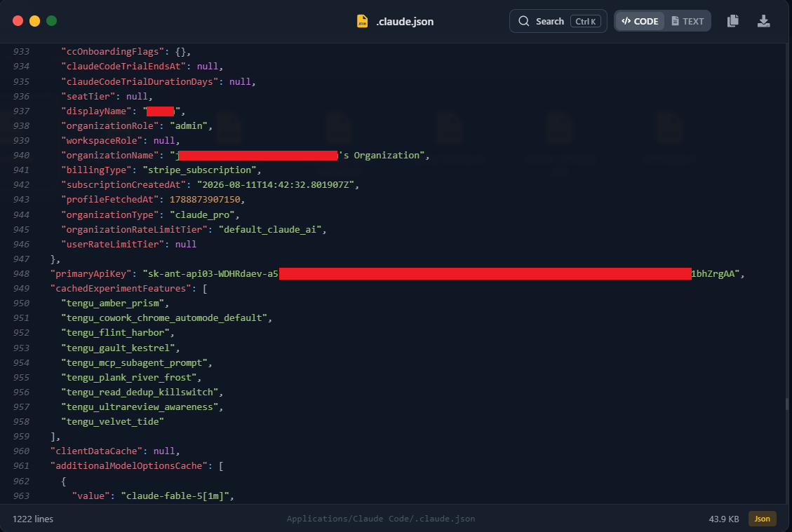The image size is (792, 532).
Task: Click the 43.9 KB file size
Action: click(724, 519)
